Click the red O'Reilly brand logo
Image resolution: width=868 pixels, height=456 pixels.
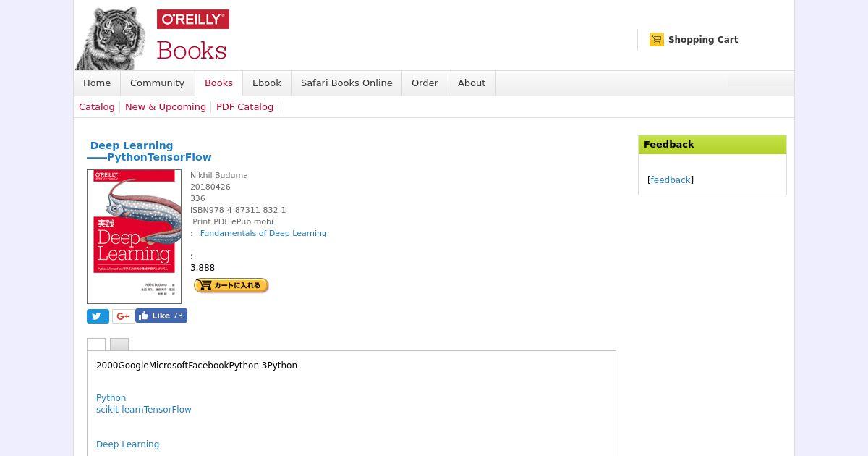tap(193, 20)
